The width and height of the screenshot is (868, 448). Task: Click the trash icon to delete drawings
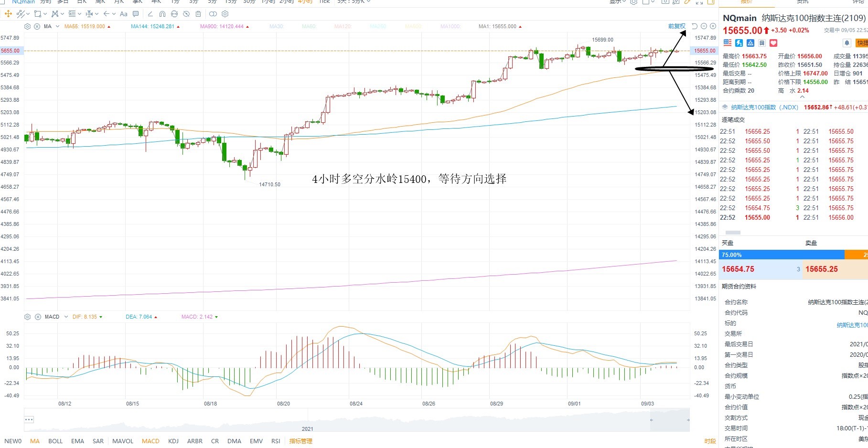[x=198, y=14]
